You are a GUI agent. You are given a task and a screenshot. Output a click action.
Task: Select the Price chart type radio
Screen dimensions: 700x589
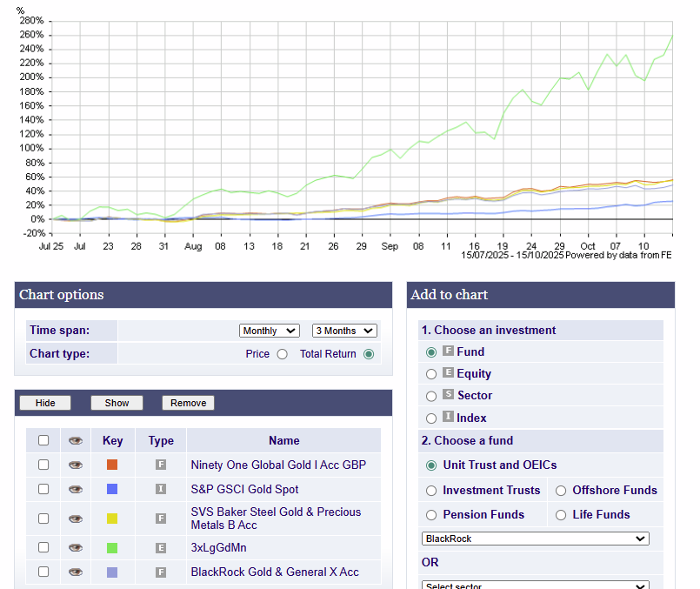point(282,354)
